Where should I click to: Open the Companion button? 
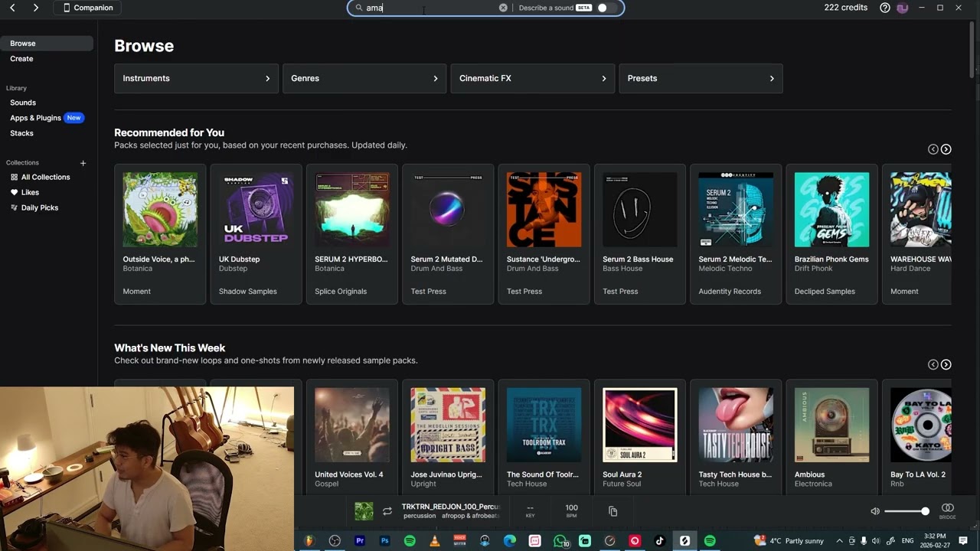pos(88,8)
